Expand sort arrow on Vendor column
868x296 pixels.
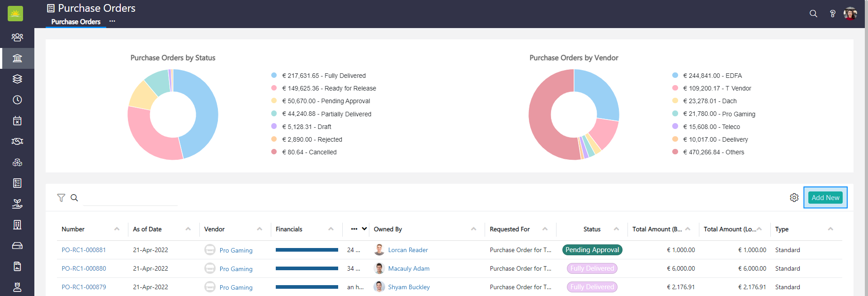tap(259, 229)
